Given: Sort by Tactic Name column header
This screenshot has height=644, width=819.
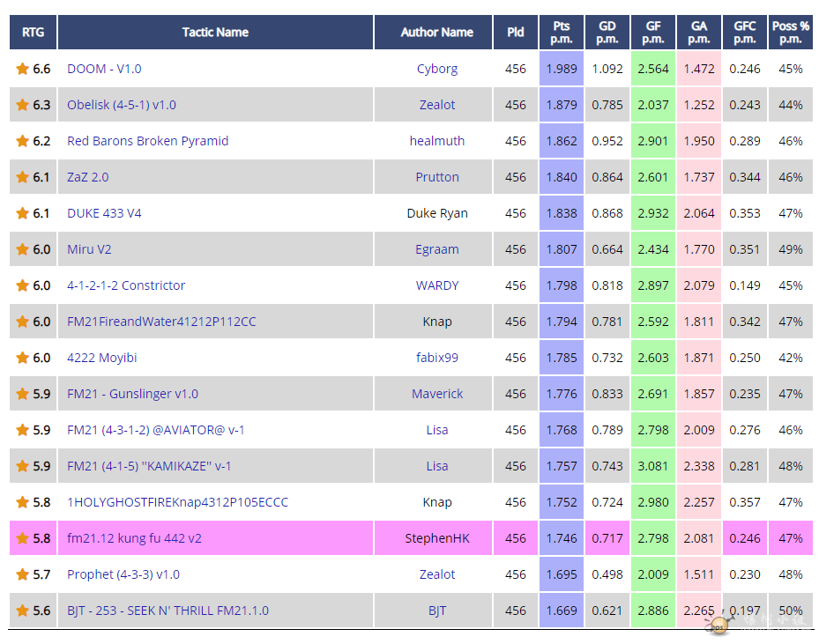Looking at the screenshot, I should (x=215, y=33).
